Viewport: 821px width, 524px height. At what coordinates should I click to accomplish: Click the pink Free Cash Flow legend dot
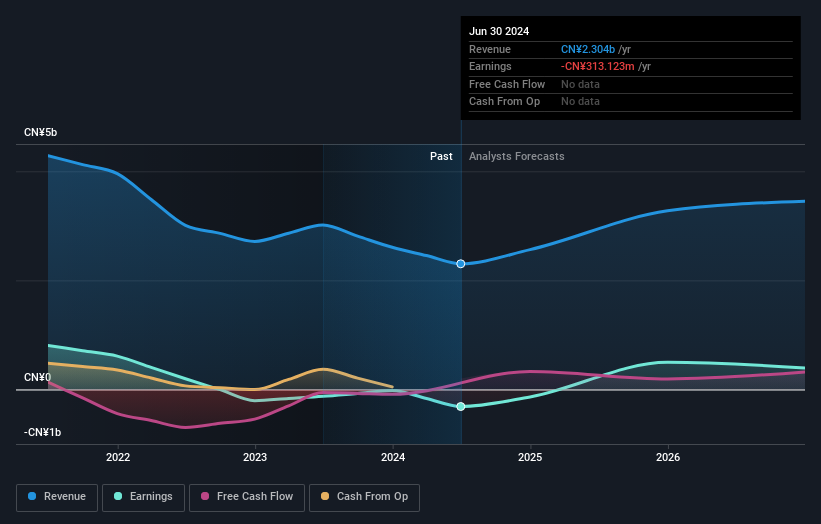[x=205, y=496]
